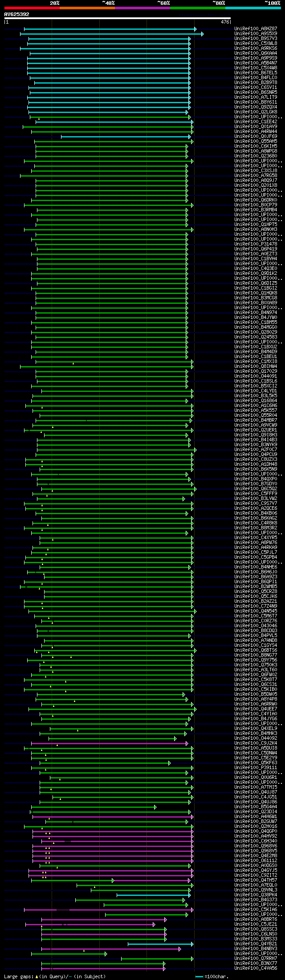Click hit label UniRef100_B4G373
Viewport: 285px width, 980px height.
(x=256, y=900)
